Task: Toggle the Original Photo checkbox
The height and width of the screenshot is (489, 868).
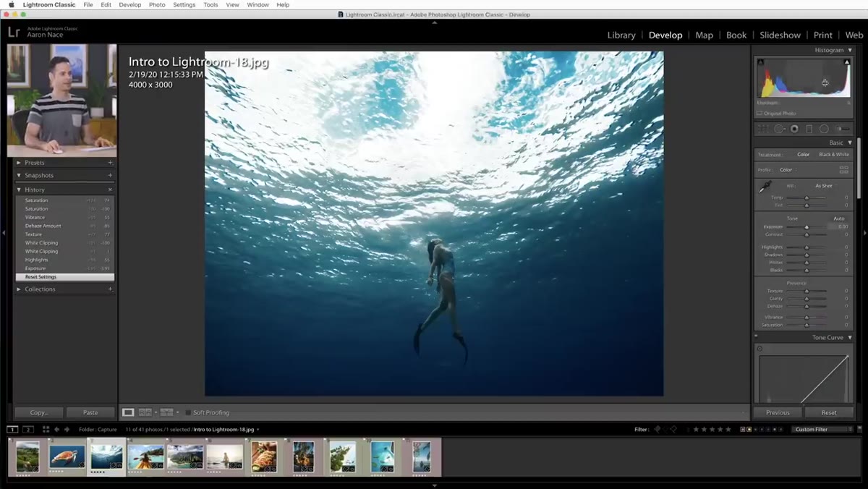Action: coord(759,114)
